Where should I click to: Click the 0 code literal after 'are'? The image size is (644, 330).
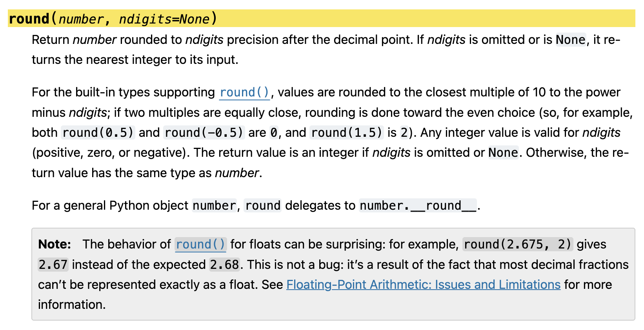tap(274, 133)
